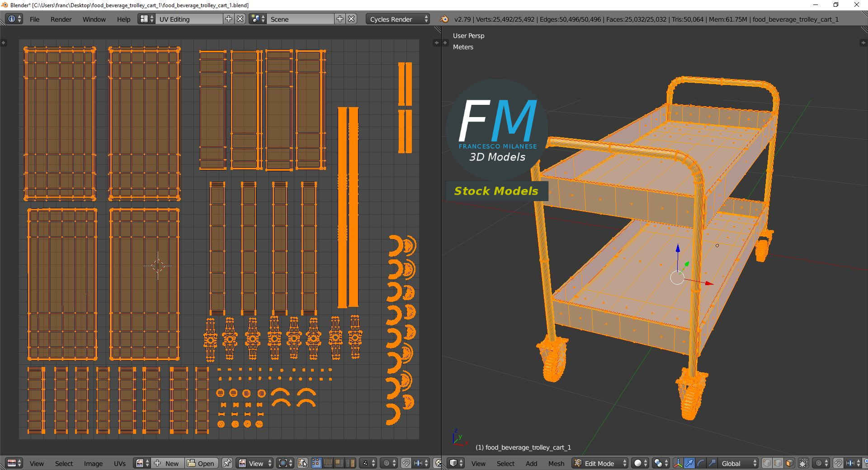Viewport: 868px width, 470px height.
Task: Enable translate manipulator arrow icon
Action: [689, 463]
